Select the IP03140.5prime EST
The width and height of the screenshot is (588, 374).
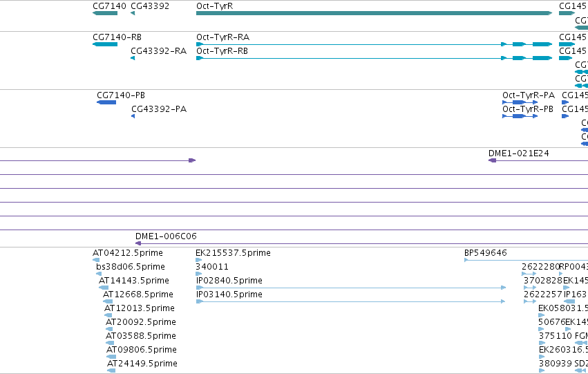(x=350, y=301)
